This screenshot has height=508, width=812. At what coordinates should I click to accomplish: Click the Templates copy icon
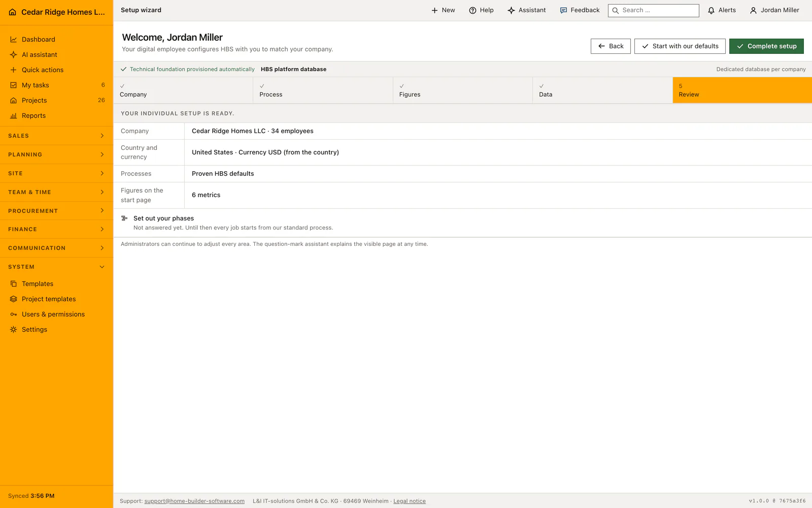click(x=14, y=284)
